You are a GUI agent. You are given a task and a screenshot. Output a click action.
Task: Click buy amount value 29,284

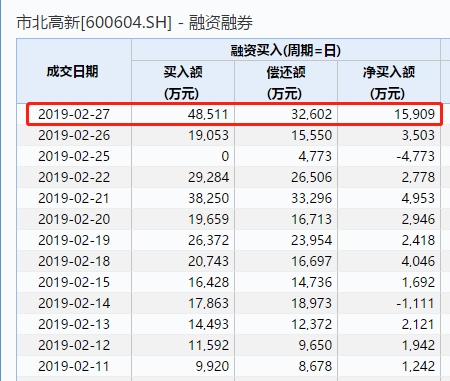pos(208,177)
